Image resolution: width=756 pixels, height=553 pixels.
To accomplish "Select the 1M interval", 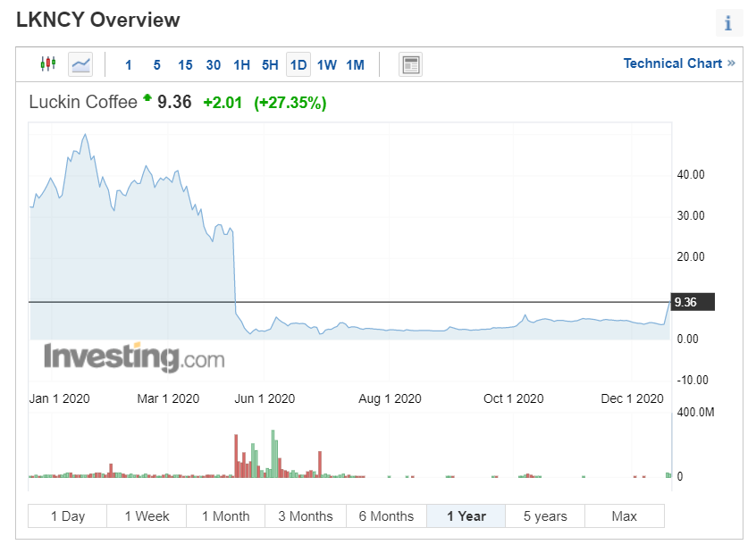I will (x=356, y=65).
